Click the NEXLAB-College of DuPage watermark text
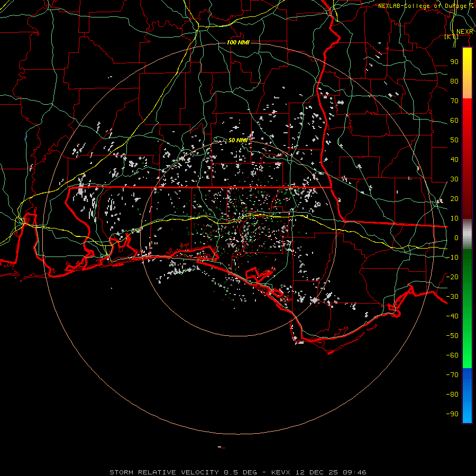476x476 pixels. (426, 6)
